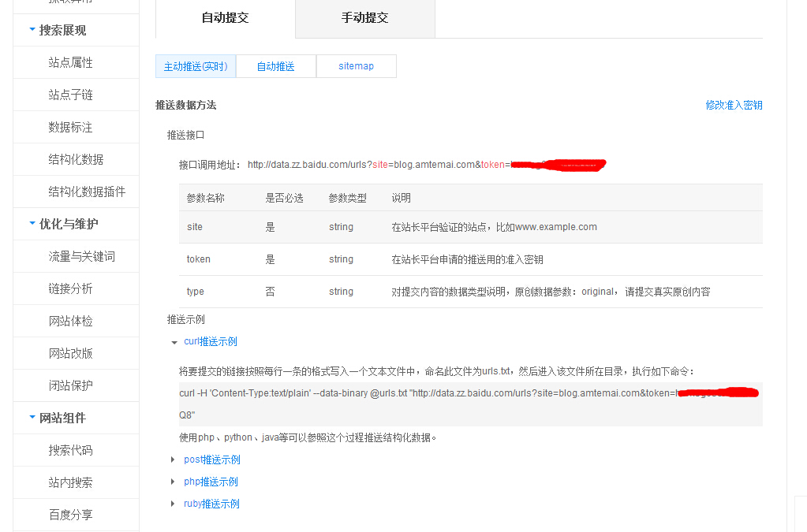
Task: Collapse the 搜索展现 sidebar section
Action: coord(32,30)
